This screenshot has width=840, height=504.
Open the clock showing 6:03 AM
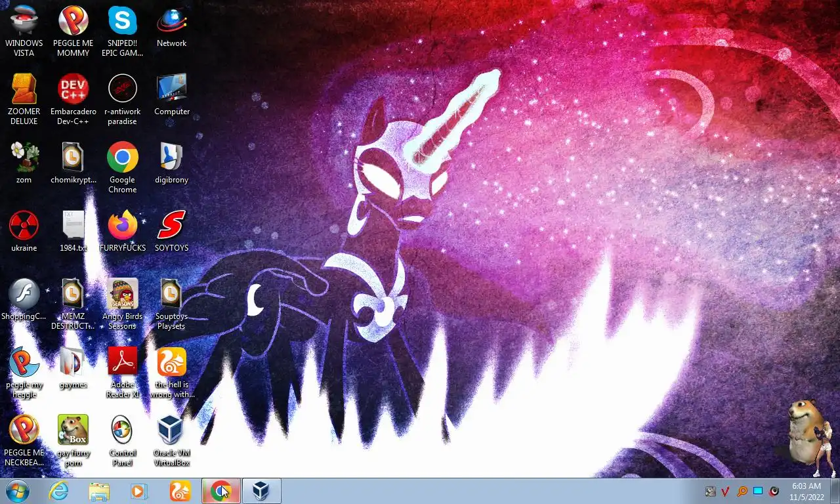(807, 492)
